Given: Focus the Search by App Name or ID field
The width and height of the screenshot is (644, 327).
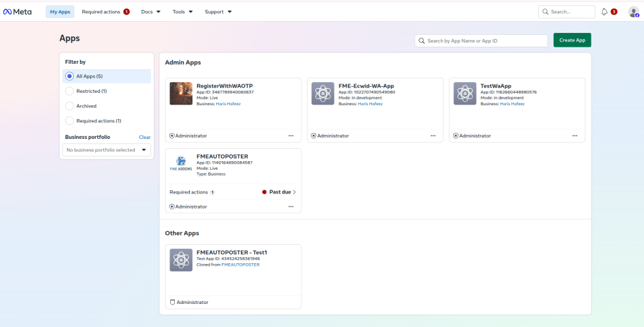Looking at the screenshot, I should click(x=481, y=41).
